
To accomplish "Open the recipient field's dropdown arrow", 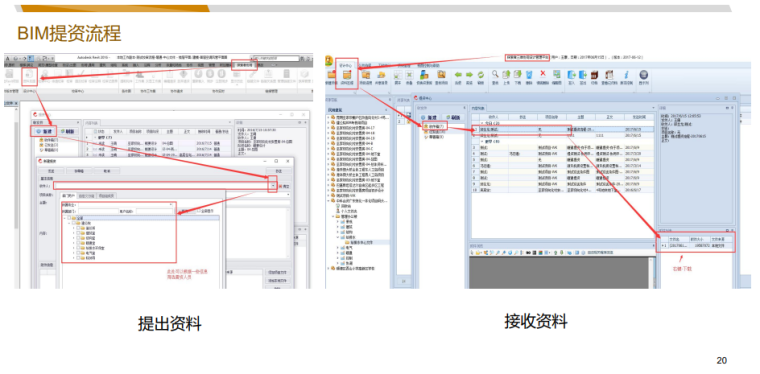I will click(x=273, y=186).
